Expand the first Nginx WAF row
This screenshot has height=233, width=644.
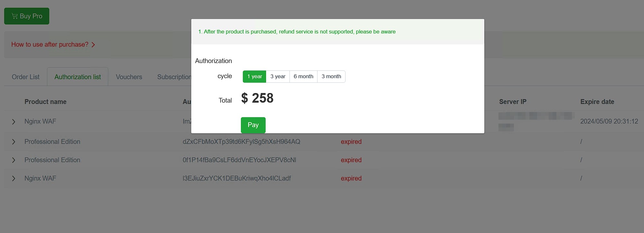(x=14, y=122)
